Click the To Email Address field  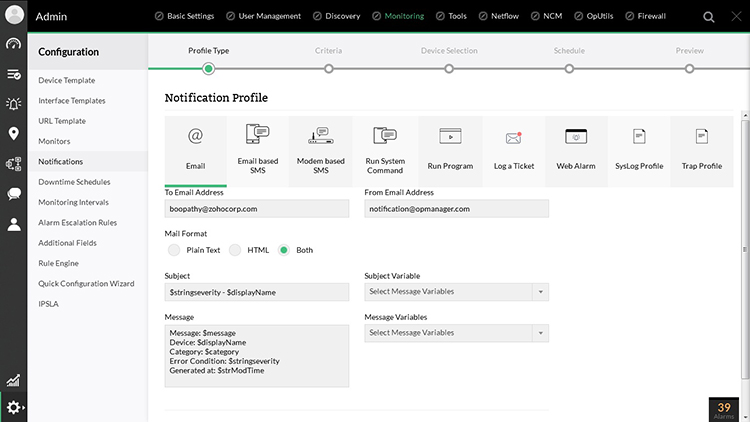[256, 209]
